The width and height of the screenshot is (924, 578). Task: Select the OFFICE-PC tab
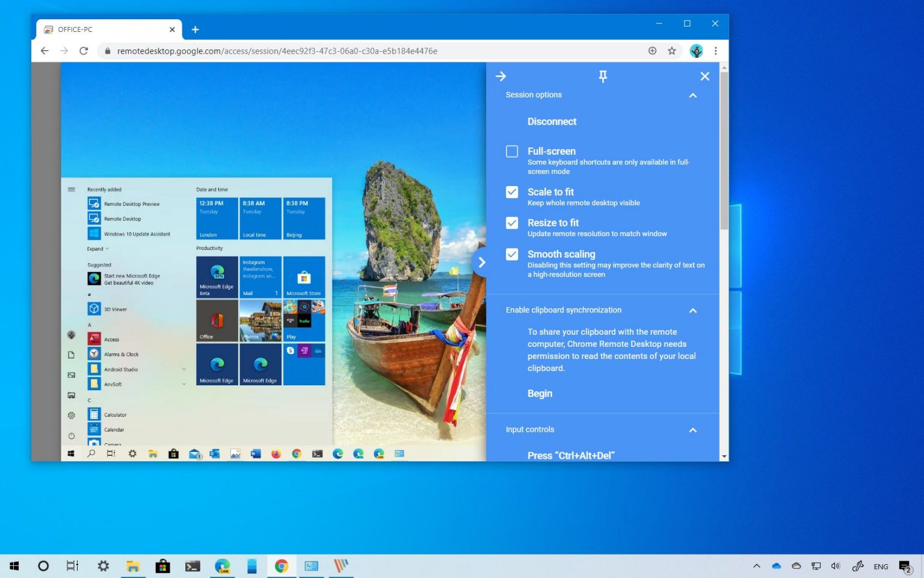pyautogui.click(x=108, y=30)
